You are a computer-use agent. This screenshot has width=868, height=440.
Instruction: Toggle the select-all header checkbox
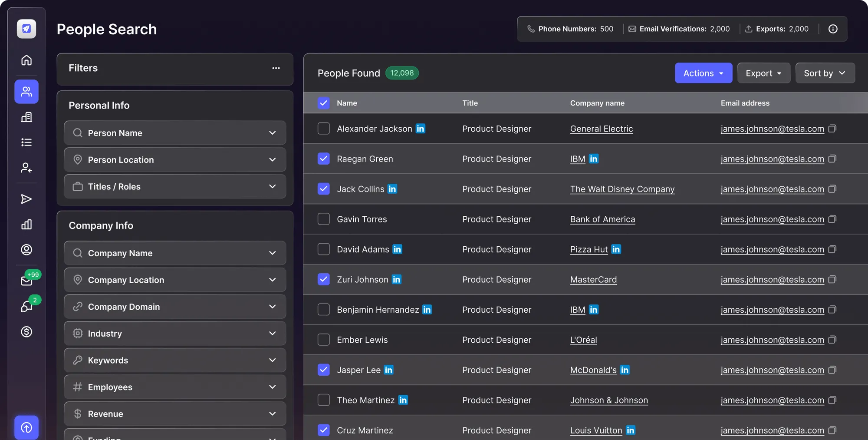point(324,103)
